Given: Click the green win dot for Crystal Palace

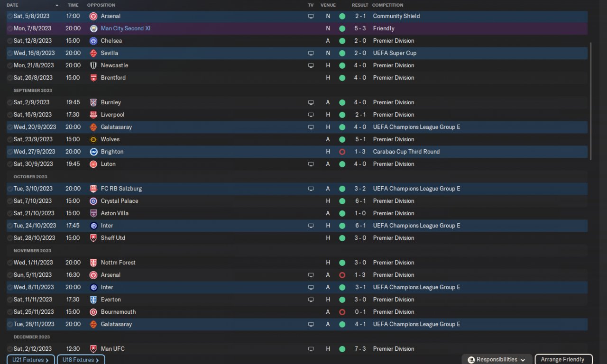Looking at the screenshot, I should [x=342, y=201].
